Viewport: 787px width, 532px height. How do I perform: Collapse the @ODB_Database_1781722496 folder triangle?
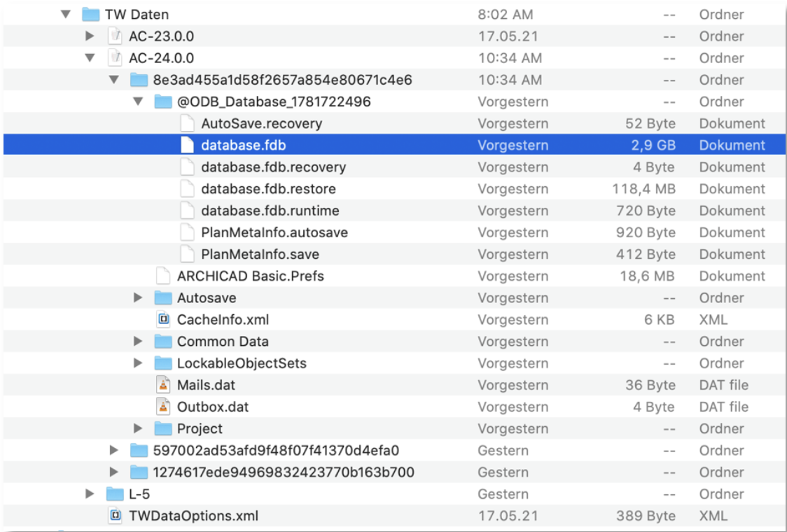(138, 102)
